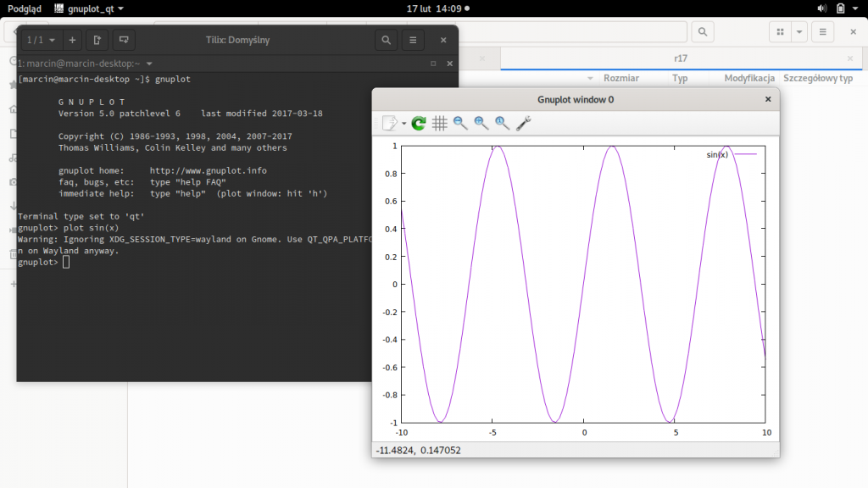Open Tilix hamburger menu
This screenshot has height=488, width=868.
(413, 40)
